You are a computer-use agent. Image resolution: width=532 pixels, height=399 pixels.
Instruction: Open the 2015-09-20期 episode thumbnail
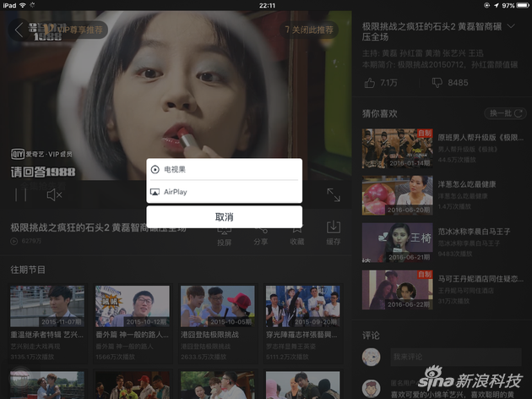click(x=302, y=306)
